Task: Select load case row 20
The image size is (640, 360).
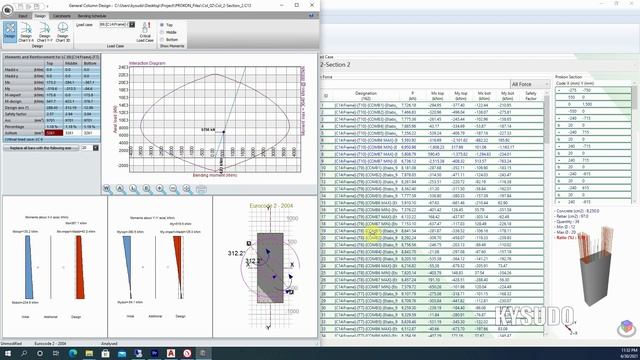Action: click(x=432, y=238)
